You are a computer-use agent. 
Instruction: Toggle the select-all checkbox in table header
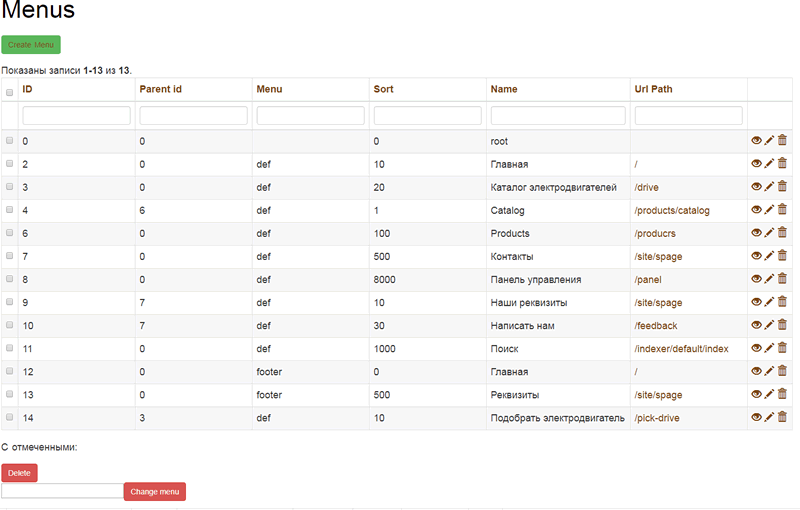pos(10,93)
